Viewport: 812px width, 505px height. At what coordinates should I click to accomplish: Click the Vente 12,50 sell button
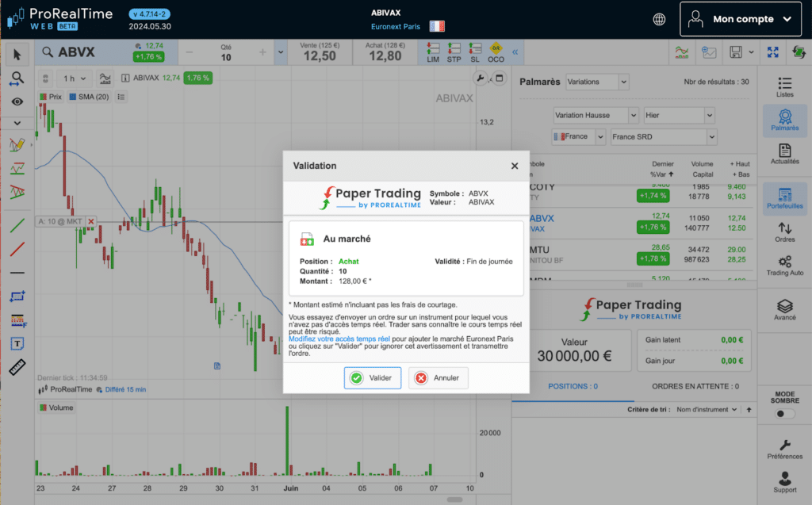pyautogui.click(x=320, y=52)
